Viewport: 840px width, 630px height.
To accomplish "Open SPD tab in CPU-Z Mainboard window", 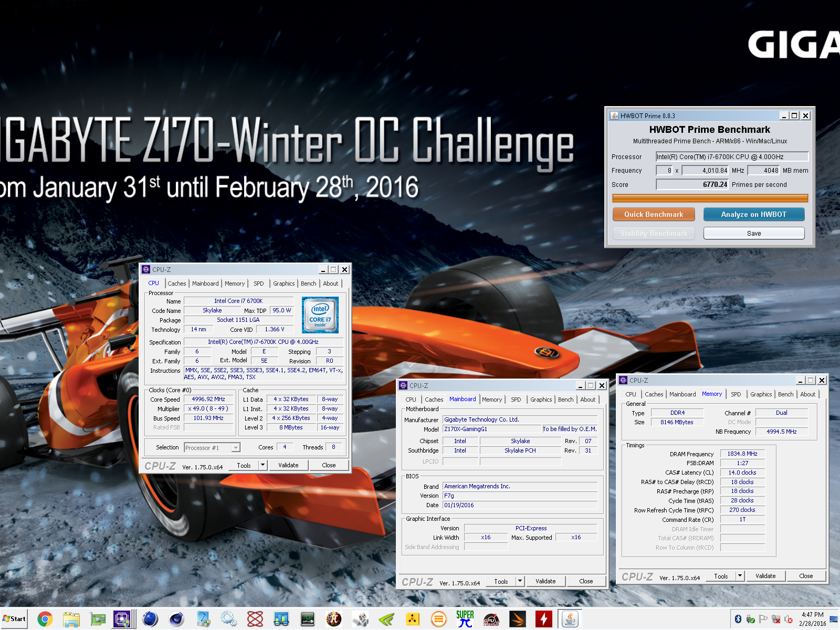I will 516,400.
